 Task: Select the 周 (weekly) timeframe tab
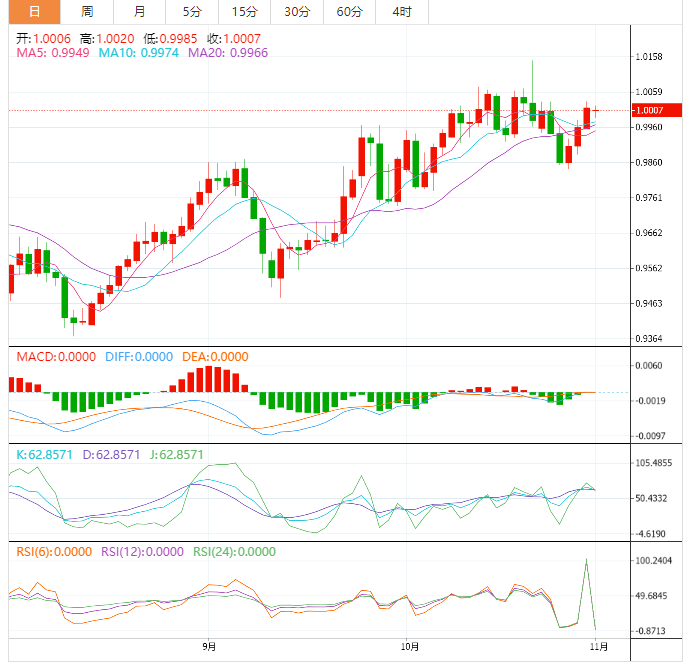[x=87, y=12]
